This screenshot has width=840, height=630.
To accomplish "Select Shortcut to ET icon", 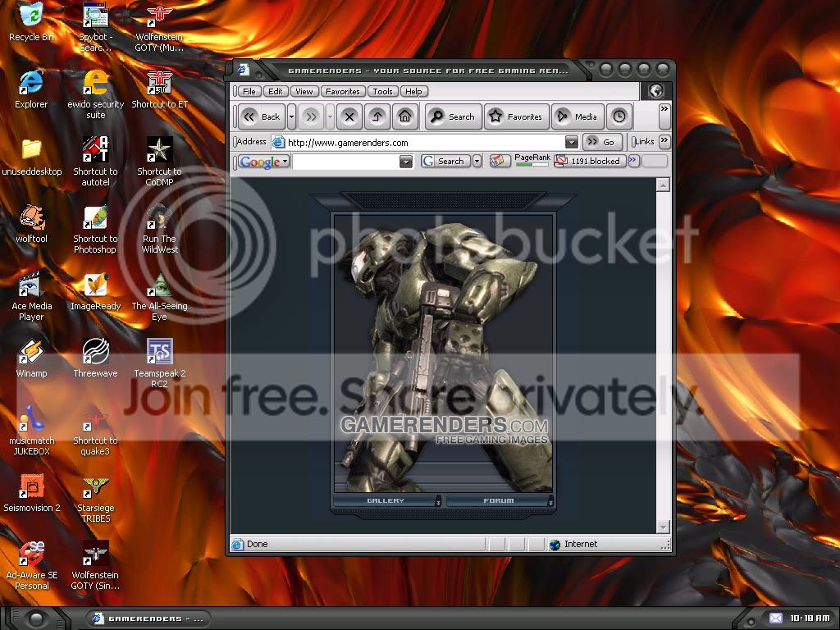I will 159,89.
